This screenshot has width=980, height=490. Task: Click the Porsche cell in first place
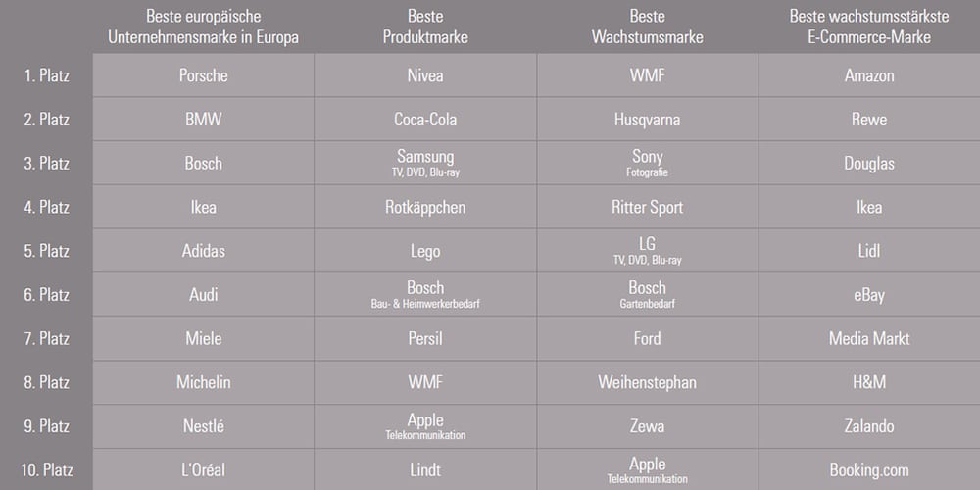[203, 75]
